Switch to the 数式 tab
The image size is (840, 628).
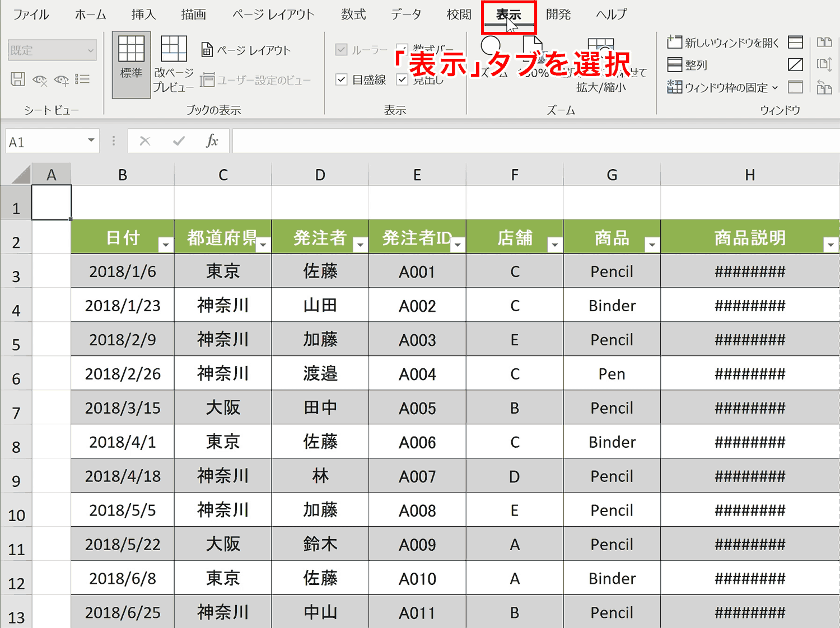353,15
